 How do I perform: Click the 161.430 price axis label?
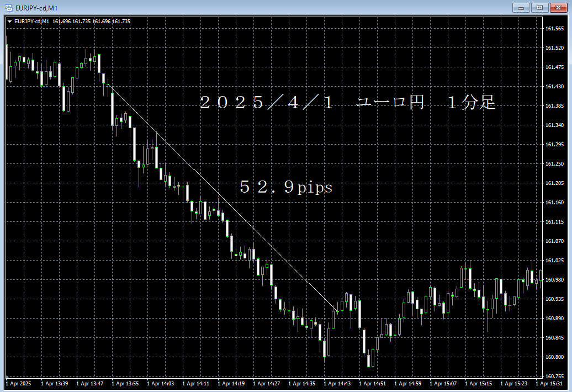click(554, 87)
